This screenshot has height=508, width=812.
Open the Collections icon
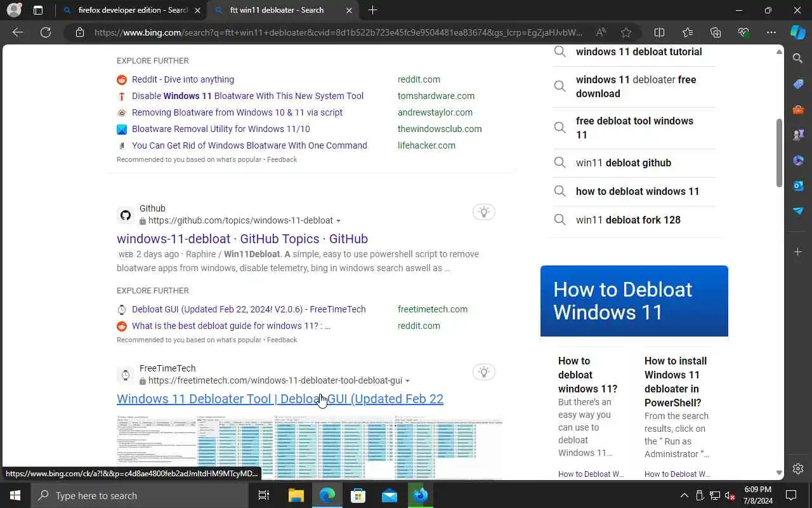tap(716, 32)
